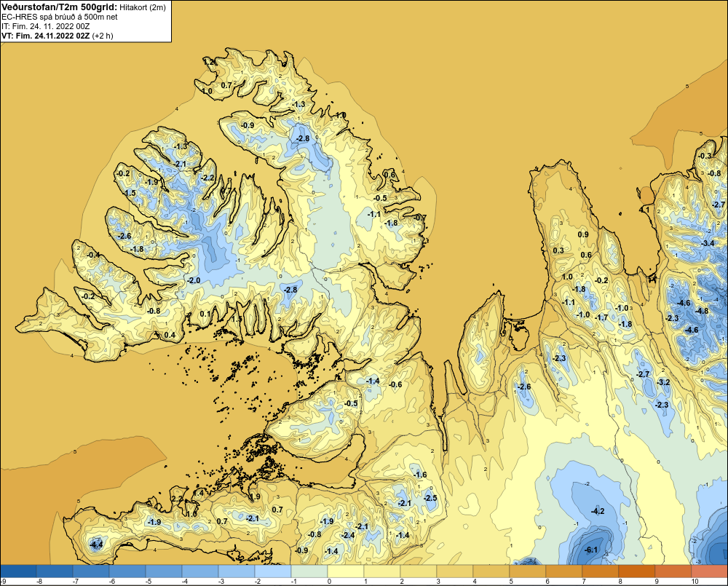Image resolution: width=728 pixels, height=586 pixels.
Task: Click the "-3.4" temperature value
Action: [708, 243]
